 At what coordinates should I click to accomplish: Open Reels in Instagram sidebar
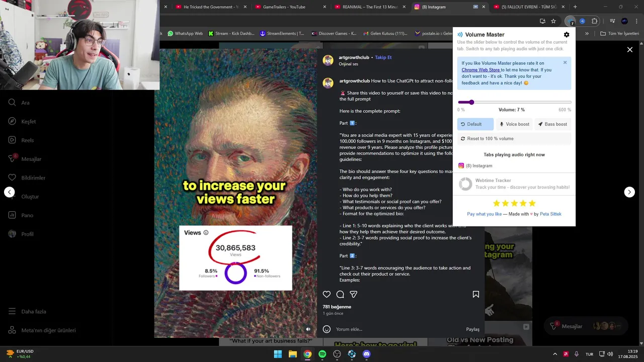click(x=21, y=140)
